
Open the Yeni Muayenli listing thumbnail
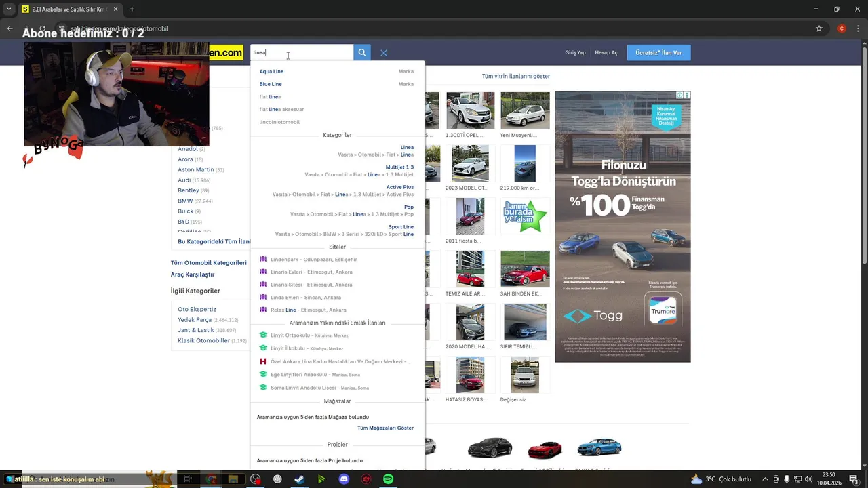pyautogui.click(x=525, y=110)
